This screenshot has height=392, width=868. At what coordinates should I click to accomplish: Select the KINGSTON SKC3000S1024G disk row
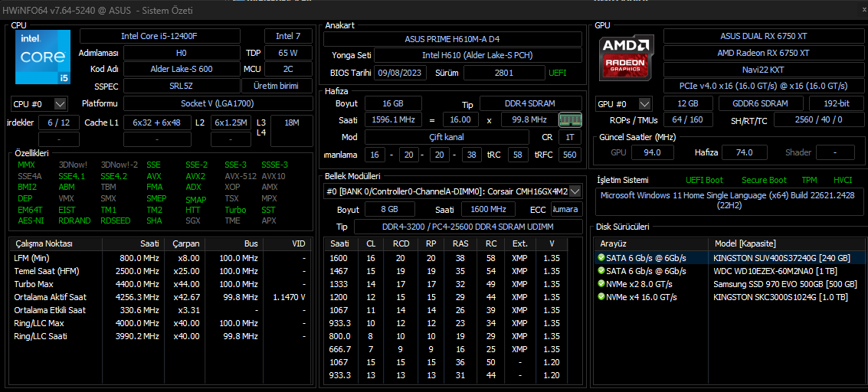(729, 297)
